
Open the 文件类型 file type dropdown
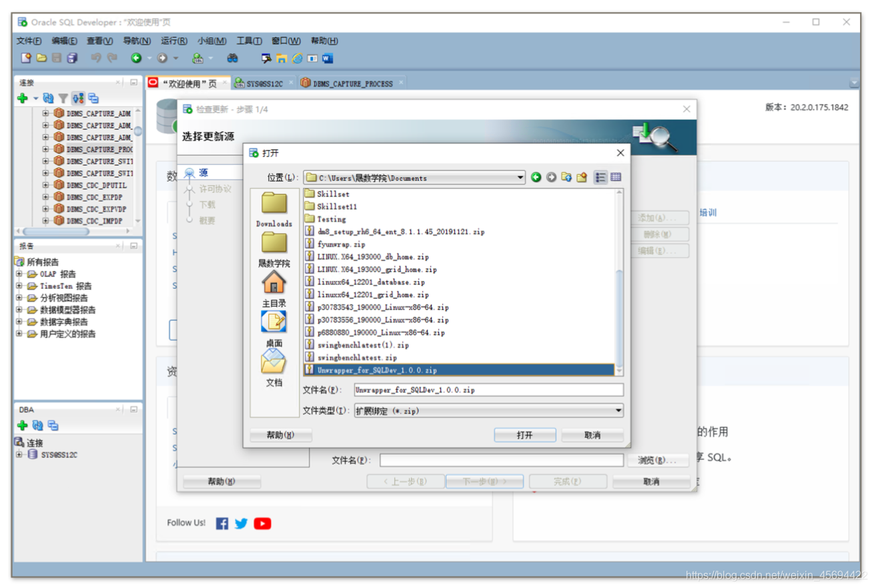click(x=618, y=411)
